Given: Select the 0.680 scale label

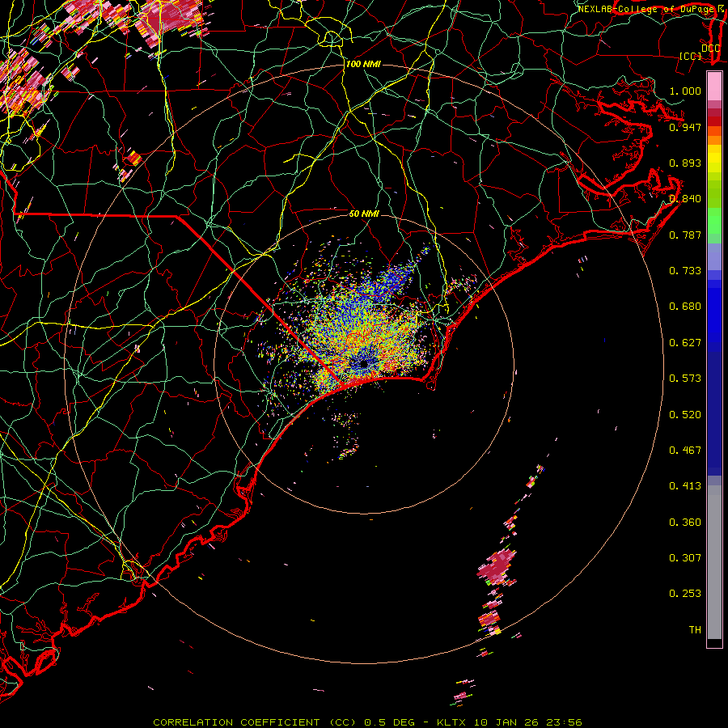Looking at the screenshot, I should pyautogui.click(x=685, y=307).
